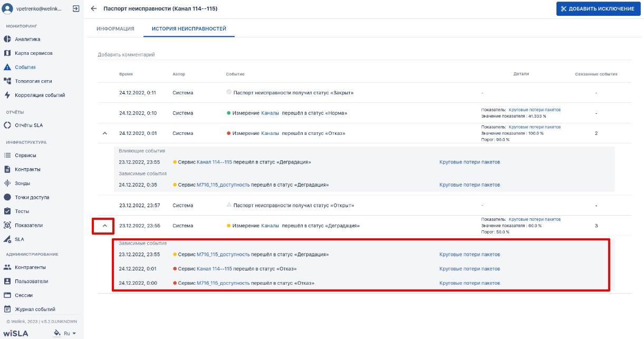
Task: Open the Ru language dropdown
Action: pyautogui.click(x=70, y=334)
